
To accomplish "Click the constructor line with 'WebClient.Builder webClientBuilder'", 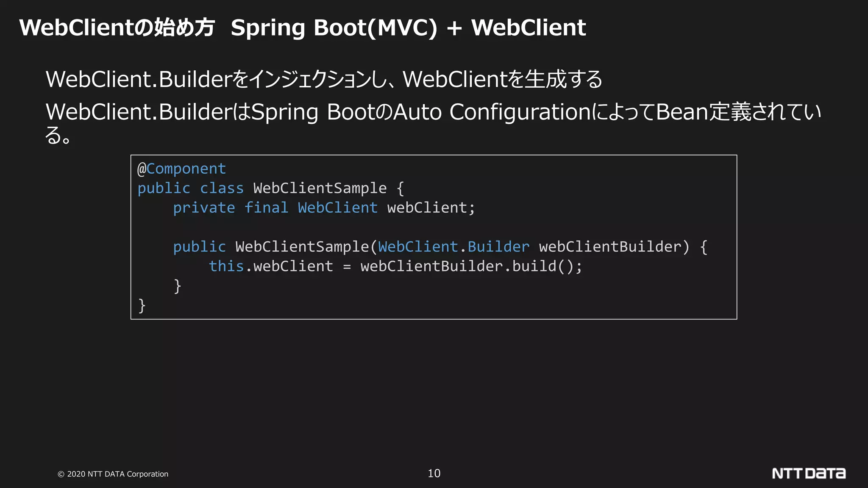I will click(x=440, y=247).
